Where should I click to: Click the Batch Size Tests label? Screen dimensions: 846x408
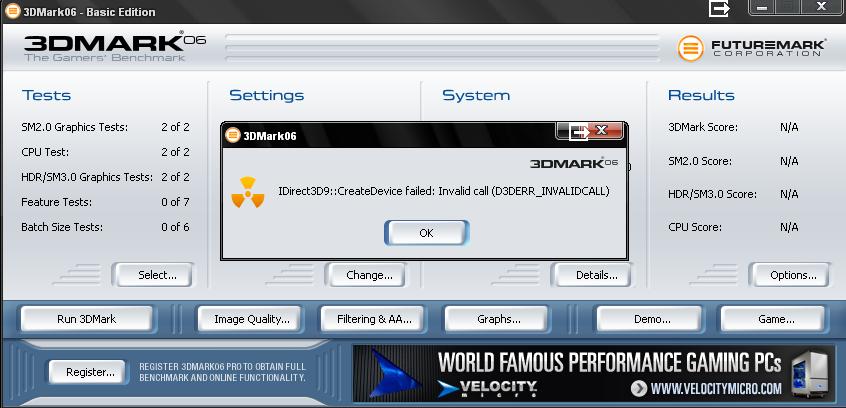point(62,227)
